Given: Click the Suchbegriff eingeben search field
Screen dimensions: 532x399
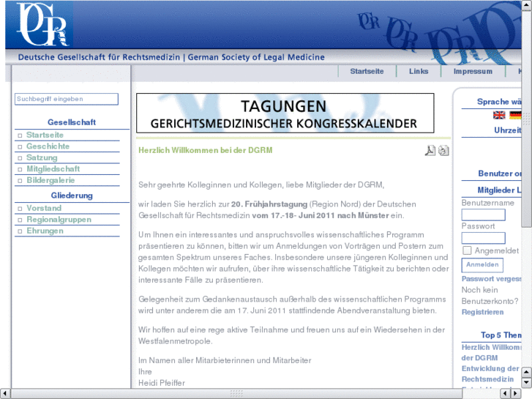Looking at the screenshot, I should click(x=67, y=99).
